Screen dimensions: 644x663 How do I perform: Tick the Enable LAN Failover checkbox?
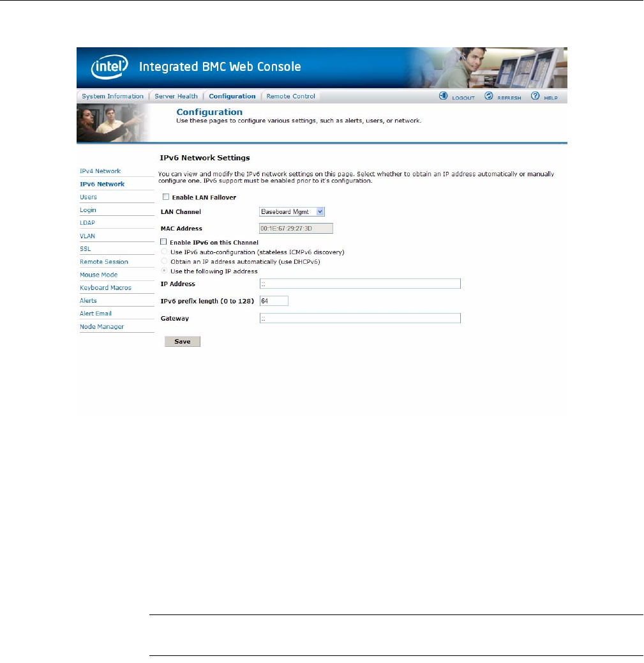click(166, 197)
